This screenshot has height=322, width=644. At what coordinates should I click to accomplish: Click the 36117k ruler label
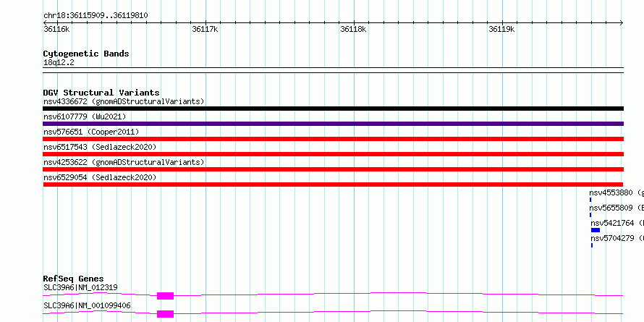click(x=205, y=29)
